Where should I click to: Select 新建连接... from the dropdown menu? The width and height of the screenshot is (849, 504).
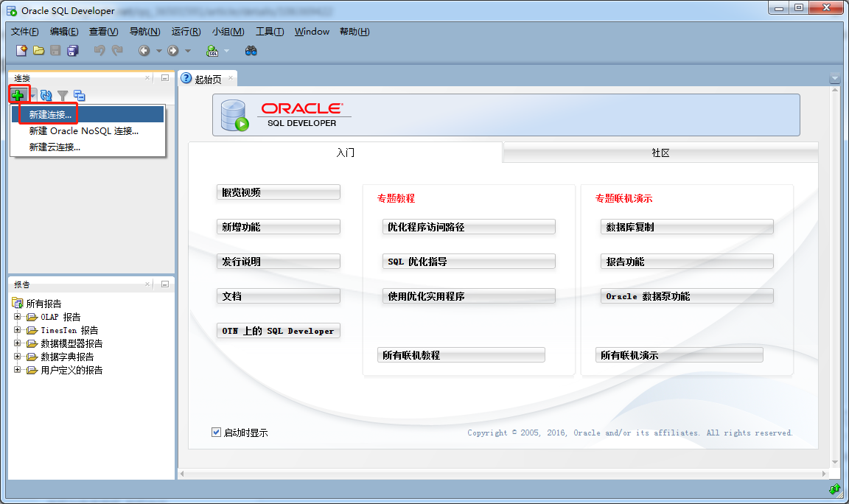[88, 115]
